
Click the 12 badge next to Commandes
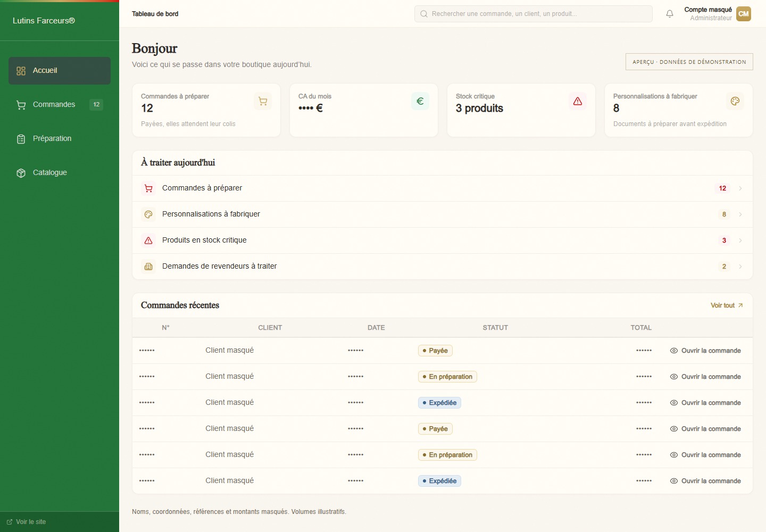tap(96, 105)
